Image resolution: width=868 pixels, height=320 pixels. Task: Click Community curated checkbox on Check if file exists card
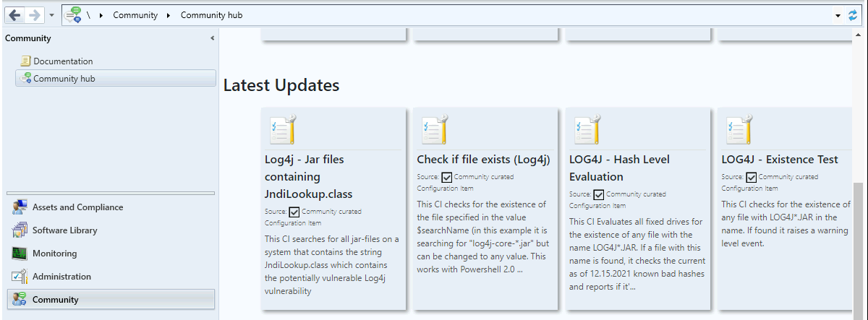(447, 177)
